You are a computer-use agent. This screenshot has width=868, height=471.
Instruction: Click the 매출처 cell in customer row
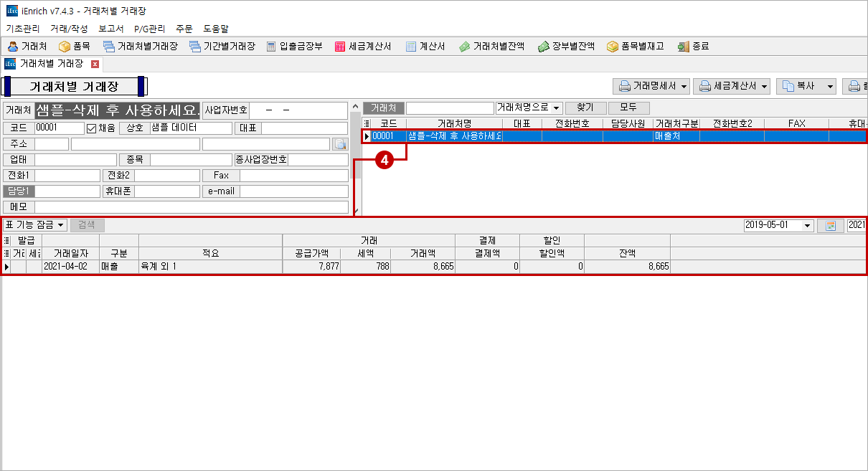click(676, 136)
